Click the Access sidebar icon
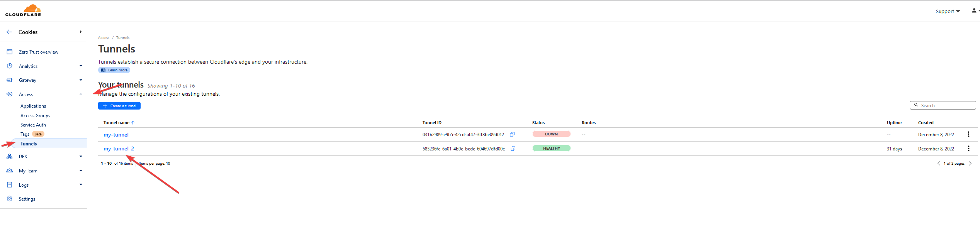Screen dimensions: 980x243 pos(10,94)
